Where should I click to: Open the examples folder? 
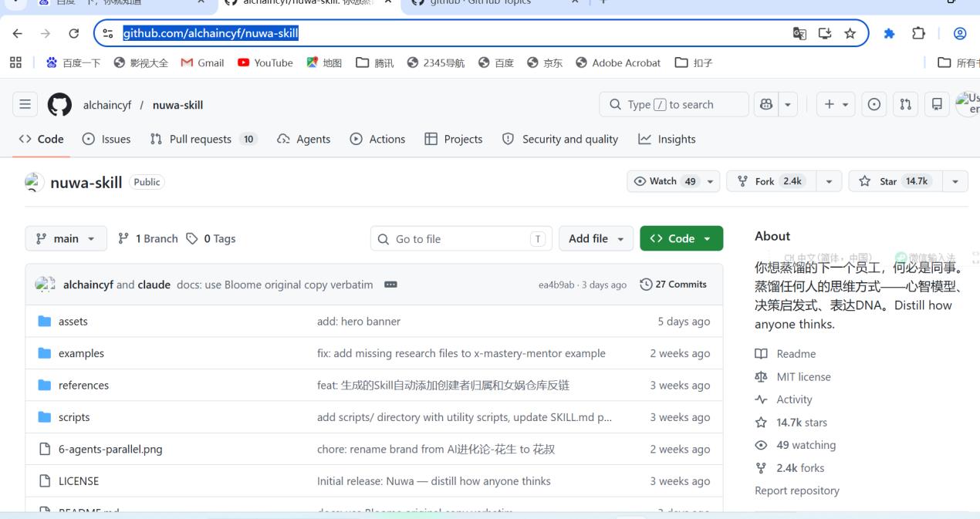point(81,353)
